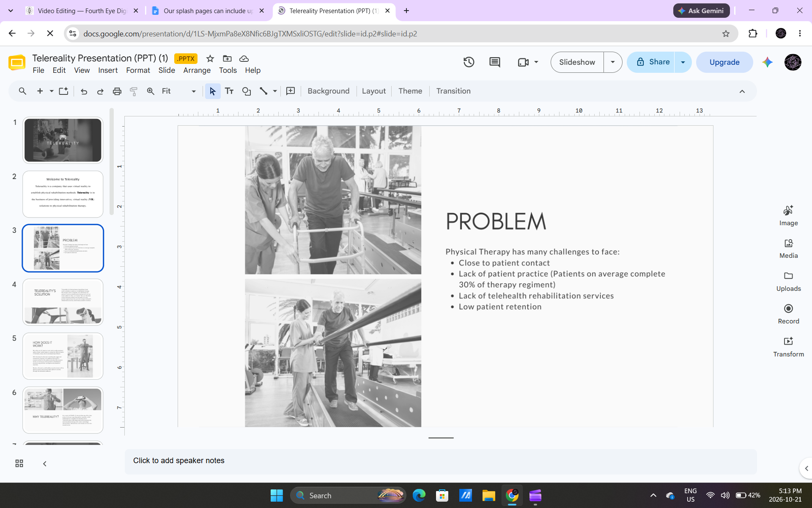Pick the line drawing tool

pyautogui.click(x=263, y=91)
